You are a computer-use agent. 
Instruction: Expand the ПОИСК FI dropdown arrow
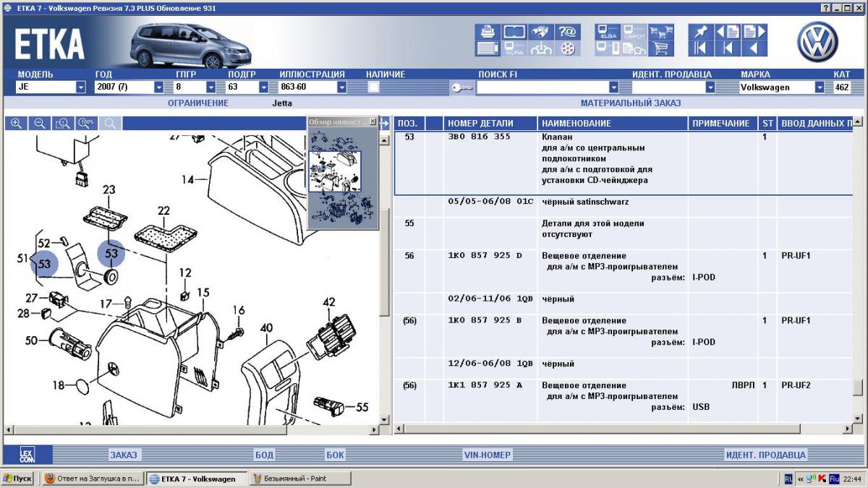(x=613, y=87)
